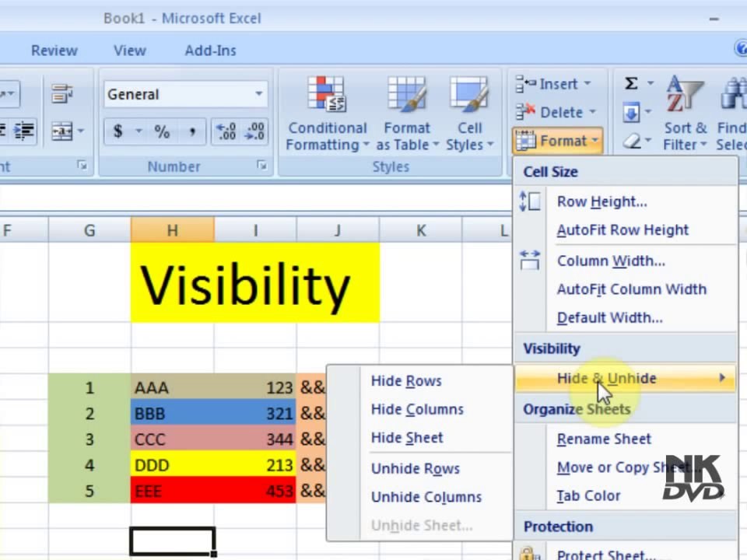747x560 pixels.
Task: Click the Clear eraser icon
Action: [x=632, y=141]
